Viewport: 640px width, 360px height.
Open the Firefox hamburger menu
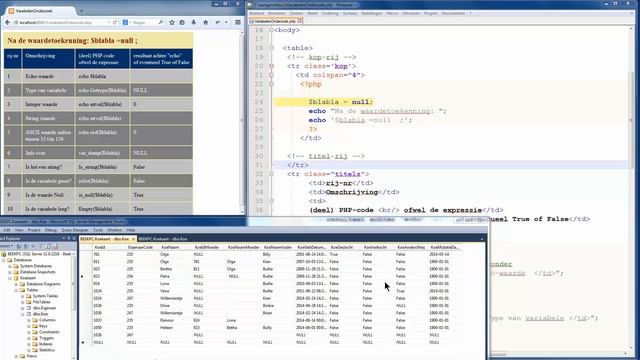[x=238, y=22]
